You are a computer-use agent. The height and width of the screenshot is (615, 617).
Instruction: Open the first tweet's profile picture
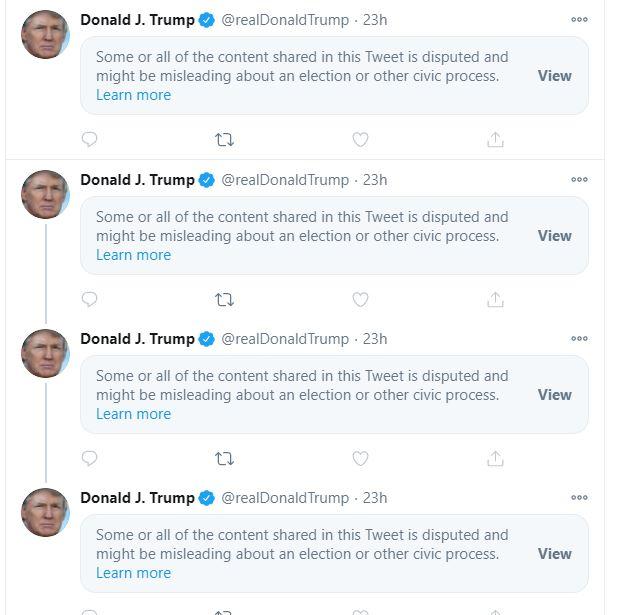point(45,35)
